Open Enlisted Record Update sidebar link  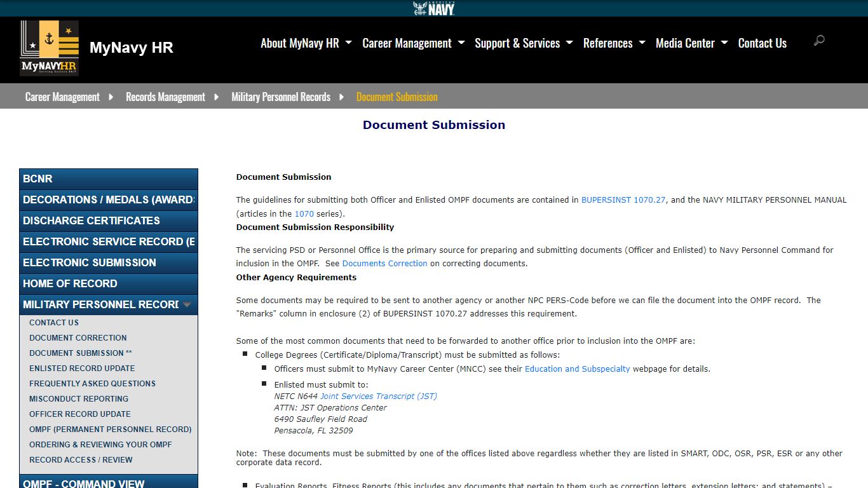[82, 369]
